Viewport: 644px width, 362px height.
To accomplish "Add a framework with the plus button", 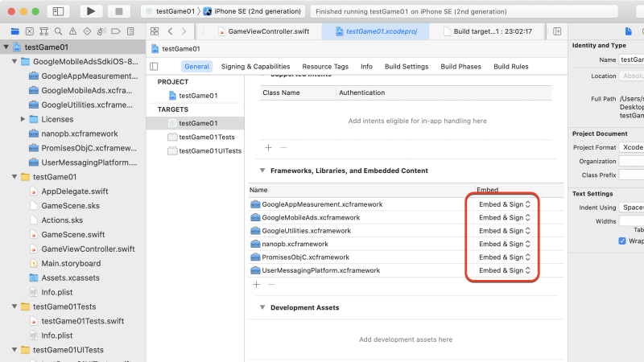I will (256, 285).
